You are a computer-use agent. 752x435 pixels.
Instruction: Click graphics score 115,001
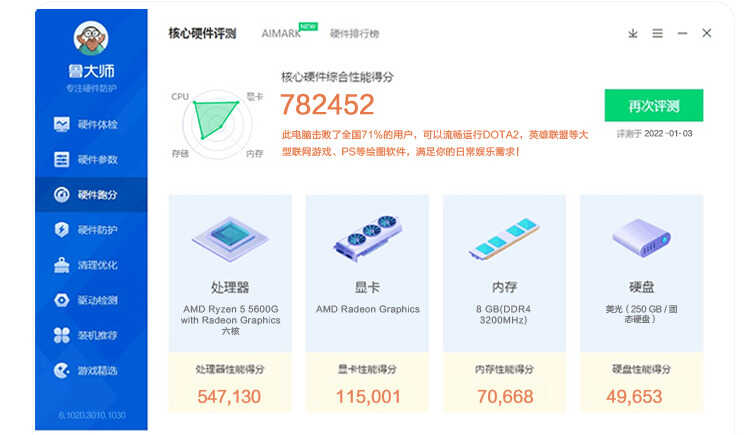click(x=368, y=397)
